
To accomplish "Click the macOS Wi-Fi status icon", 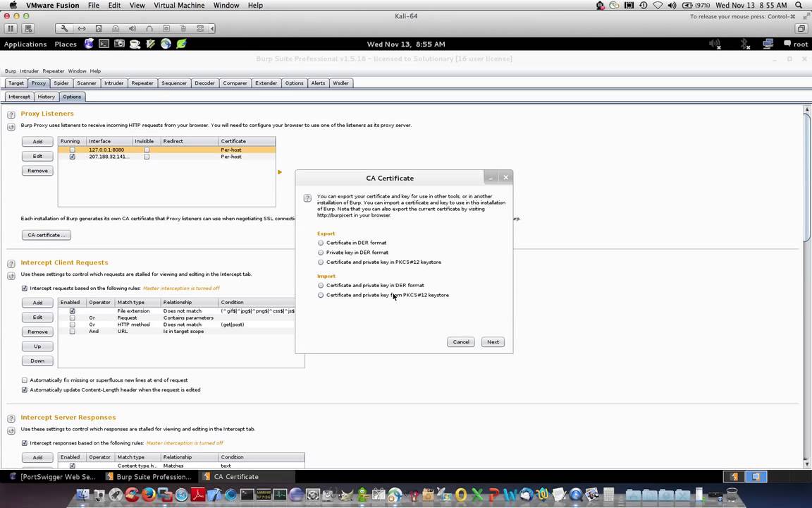I will [658, 5].
